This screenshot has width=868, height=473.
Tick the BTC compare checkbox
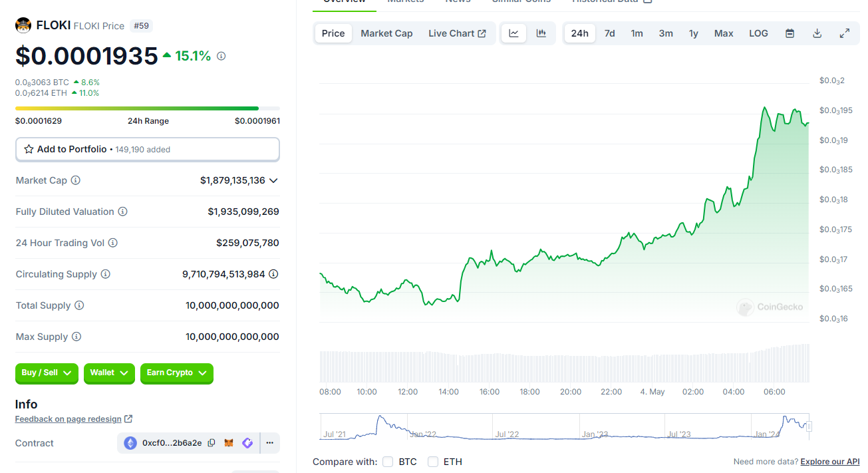(388, 462)
